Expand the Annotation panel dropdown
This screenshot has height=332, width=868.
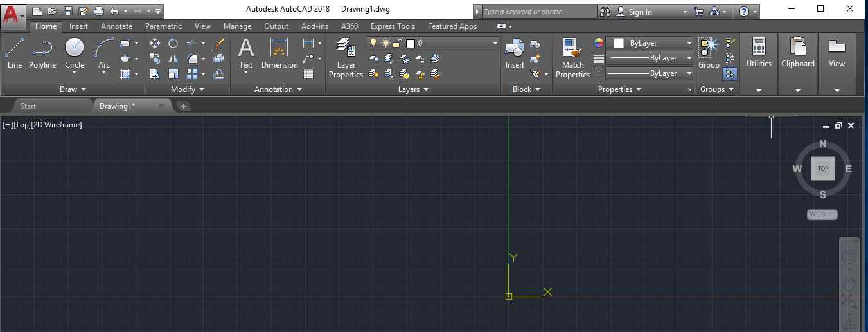pyautogui.click(x=278, y=89)
